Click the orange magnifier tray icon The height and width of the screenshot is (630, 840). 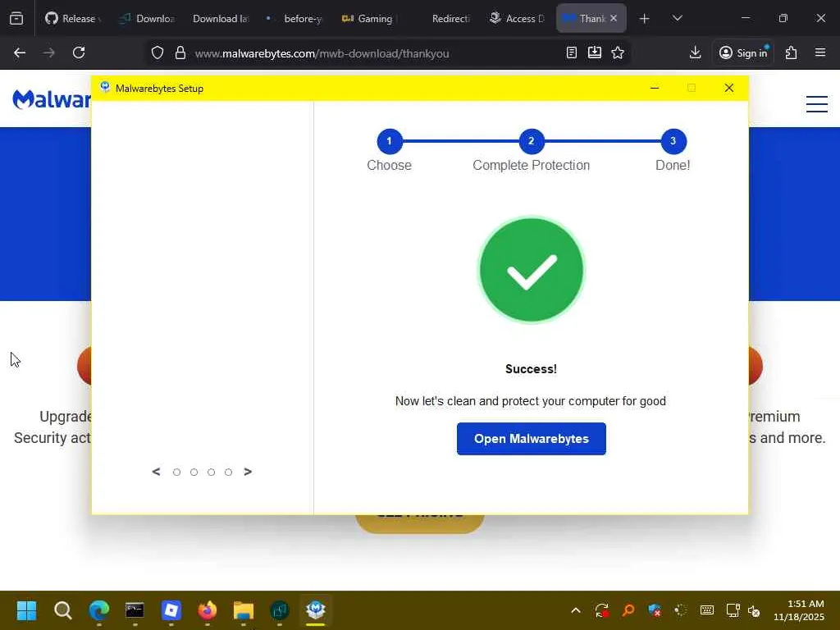click(628, 610)
